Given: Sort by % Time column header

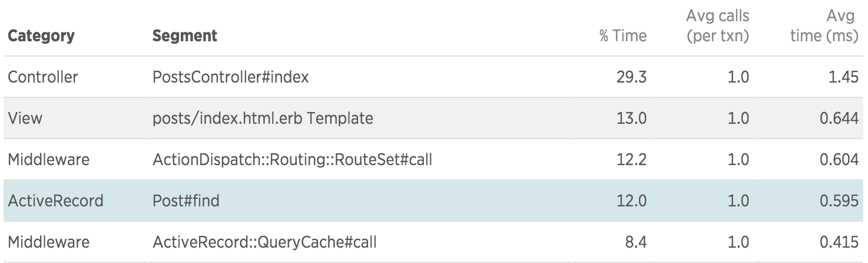Looking at the screenshot, I should (x=623, y=36).
